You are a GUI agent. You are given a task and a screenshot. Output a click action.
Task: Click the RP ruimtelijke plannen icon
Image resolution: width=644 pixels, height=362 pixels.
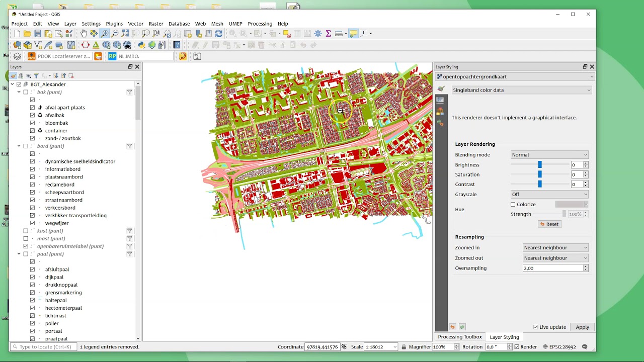pos(112,56)
